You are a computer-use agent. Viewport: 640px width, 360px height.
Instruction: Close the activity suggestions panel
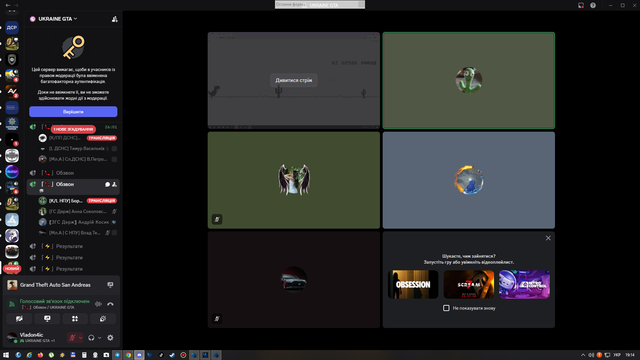click(548, 238)
